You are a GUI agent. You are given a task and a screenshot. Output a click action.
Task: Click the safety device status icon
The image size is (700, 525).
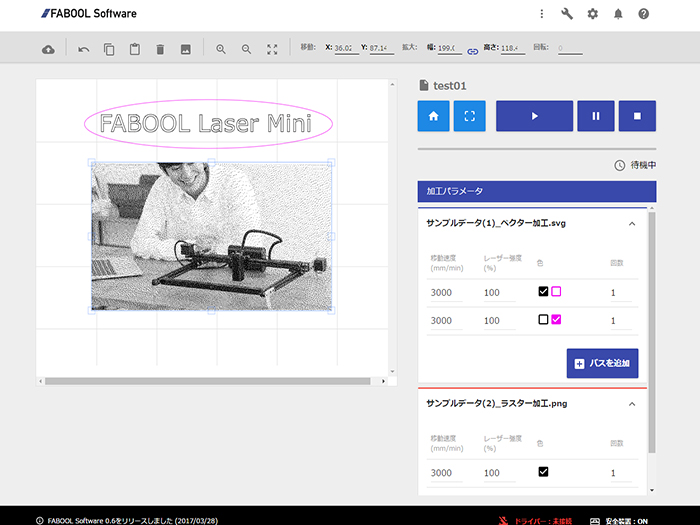[595, 521]
